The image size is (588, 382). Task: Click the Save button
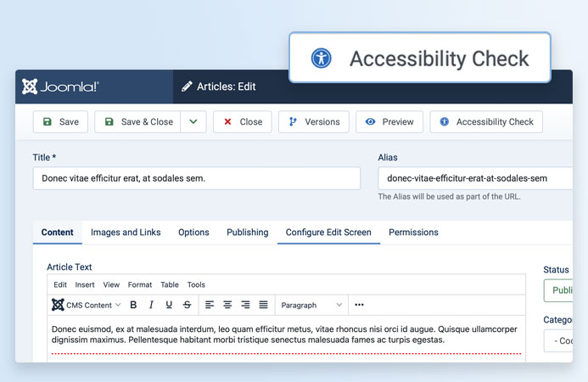point(60,122)
